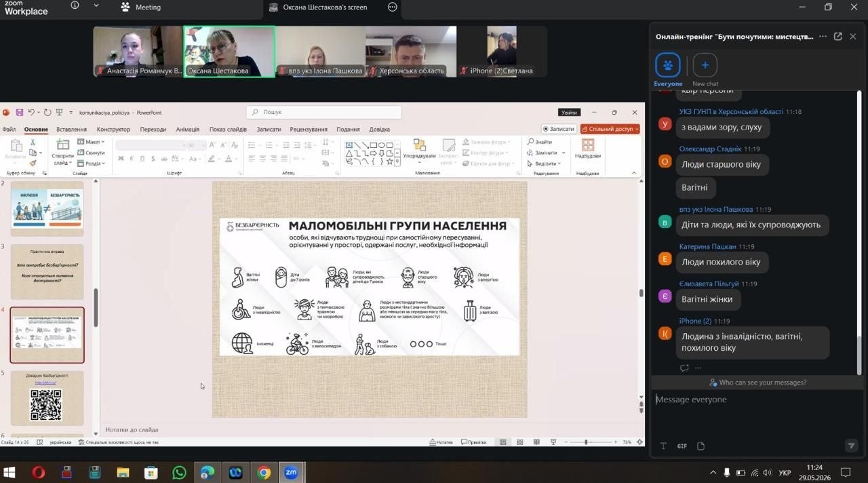Open send options arrow in chat composer
Screen dimensions: 868x483
pyautogui.click(x=851, y=446)
